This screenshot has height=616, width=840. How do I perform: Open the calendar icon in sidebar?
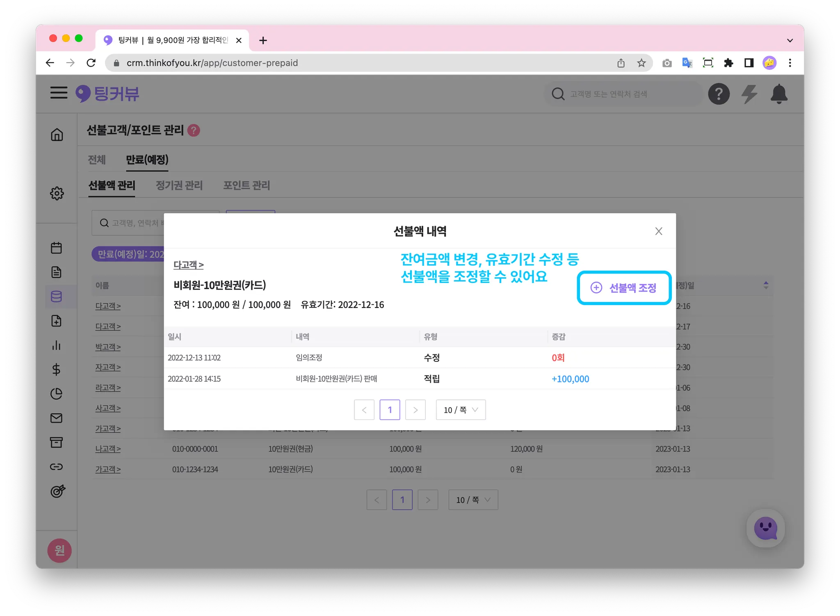click(57, 248)
